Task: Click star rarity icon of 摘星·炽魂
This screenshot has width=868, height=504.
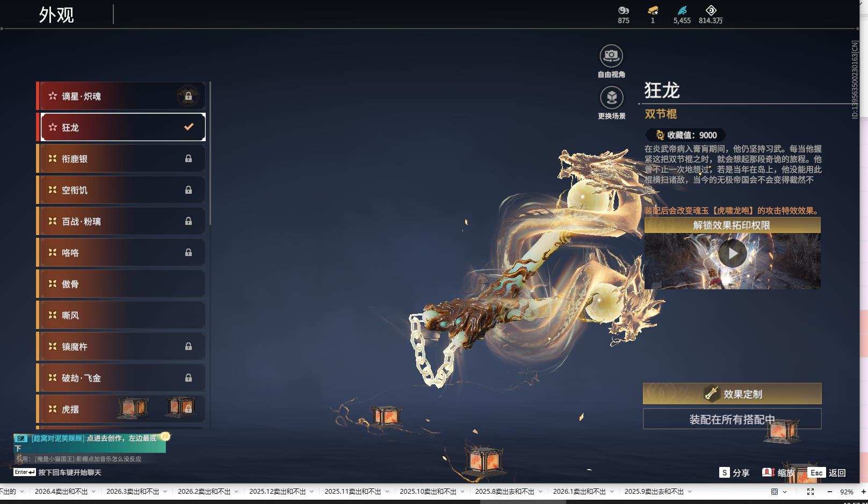Action: click(x=53, y=96)
